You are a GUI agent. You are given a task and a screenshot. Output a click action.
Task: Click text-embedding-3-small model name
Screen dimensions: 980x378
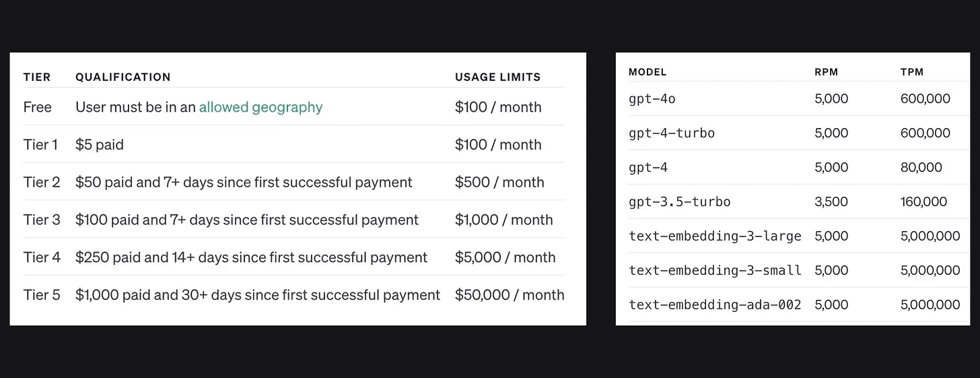(715, 271)
